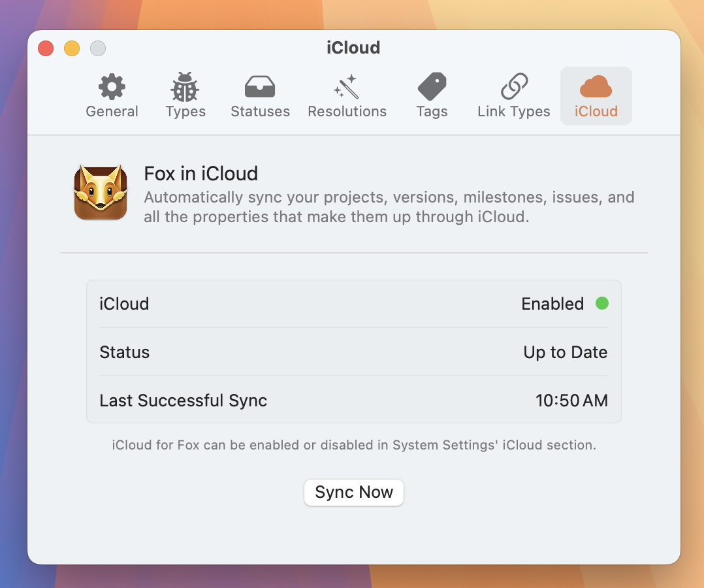Click the 10:50 AM sync time
This screenshot has height=588, width=704.
pyautogui.click(x=571, y=400)
